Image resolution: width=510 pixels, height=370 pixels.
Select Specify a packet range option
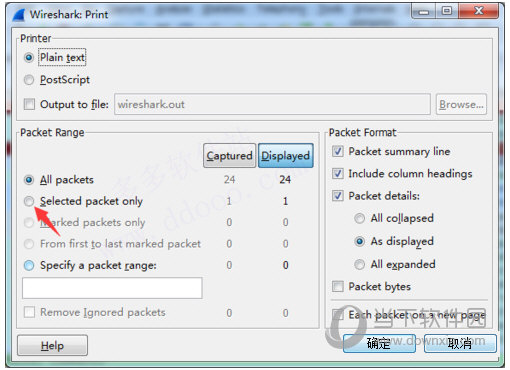29,266
